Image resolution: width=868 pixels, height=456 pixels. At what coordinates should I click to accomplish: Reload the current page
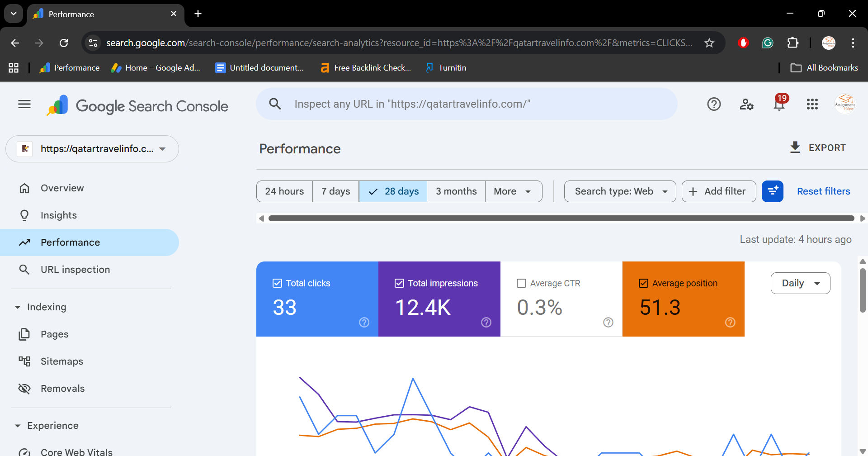[x=64, y=43]
